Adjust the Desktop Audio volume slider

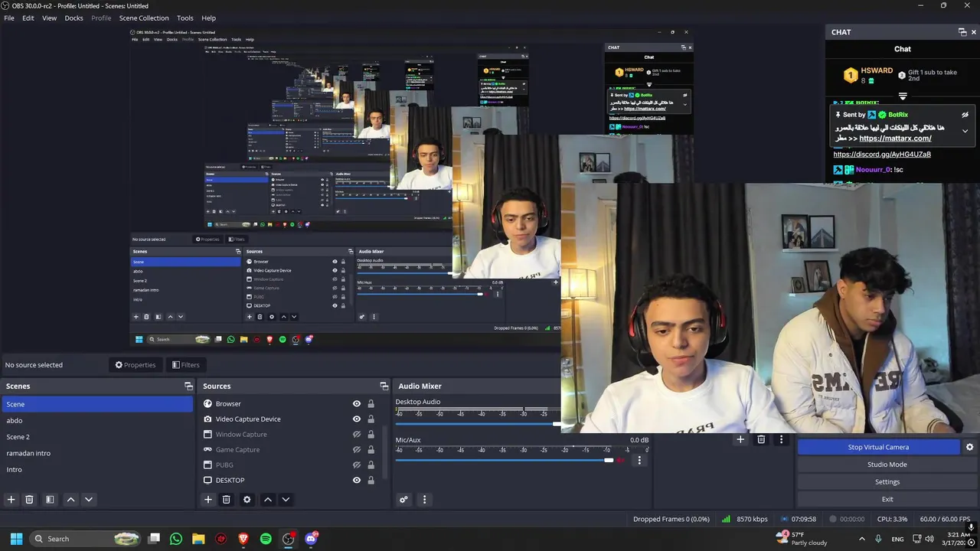pos(479,423)
